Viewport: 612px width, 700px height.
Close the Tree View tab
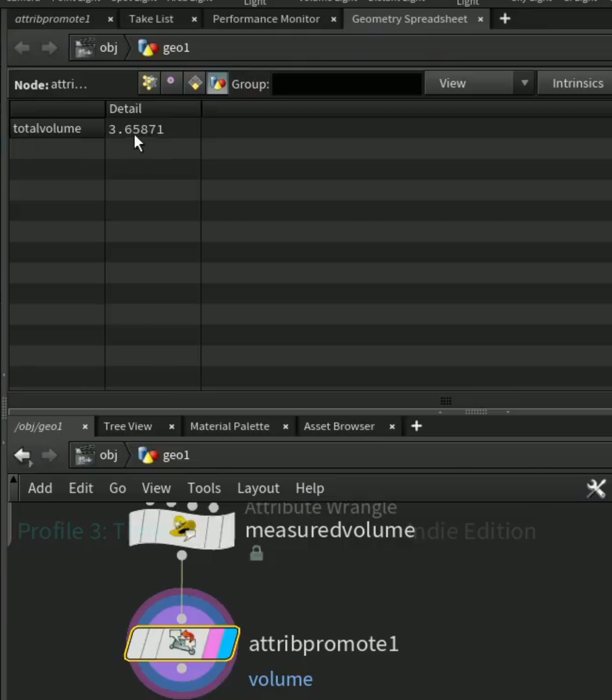(171, 427)
